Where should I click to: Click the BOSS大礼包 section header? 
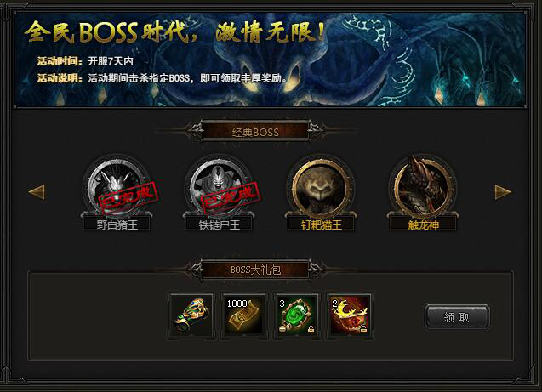[x=255, y=270]
